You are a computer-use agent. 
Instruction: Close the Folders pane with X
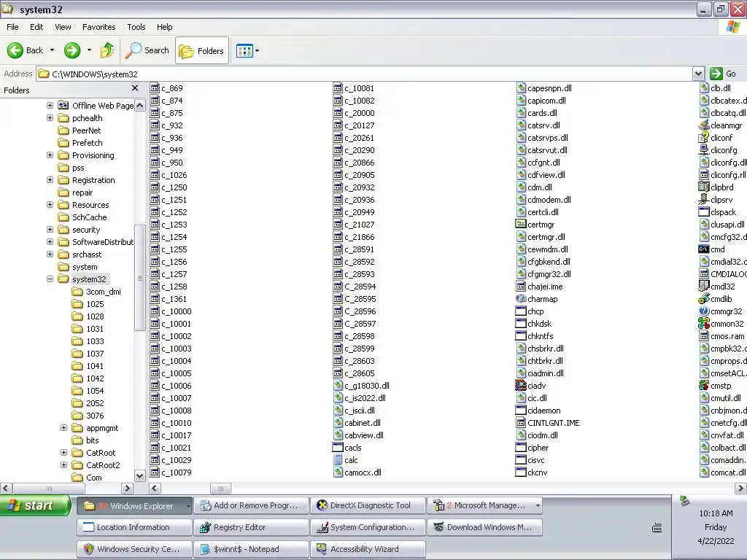coord(135,88)
